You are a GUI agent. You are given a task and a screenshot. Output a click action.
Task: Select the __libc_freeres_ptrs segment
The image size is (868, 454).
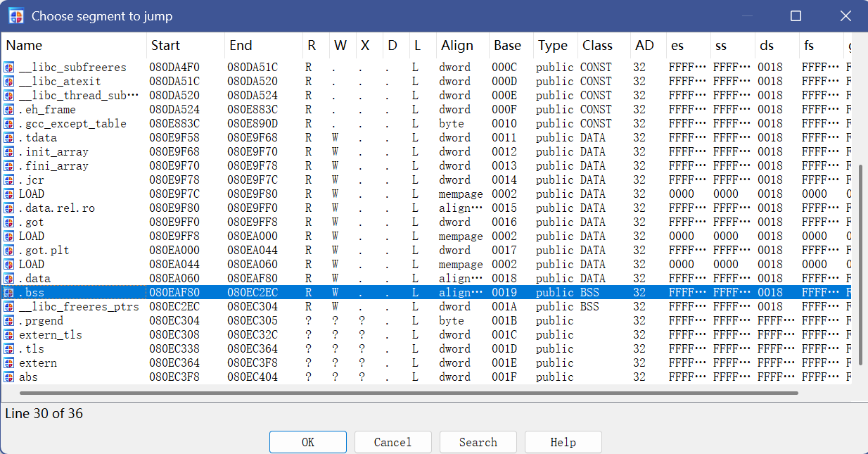pyautogui.click(x=78, y=307)
